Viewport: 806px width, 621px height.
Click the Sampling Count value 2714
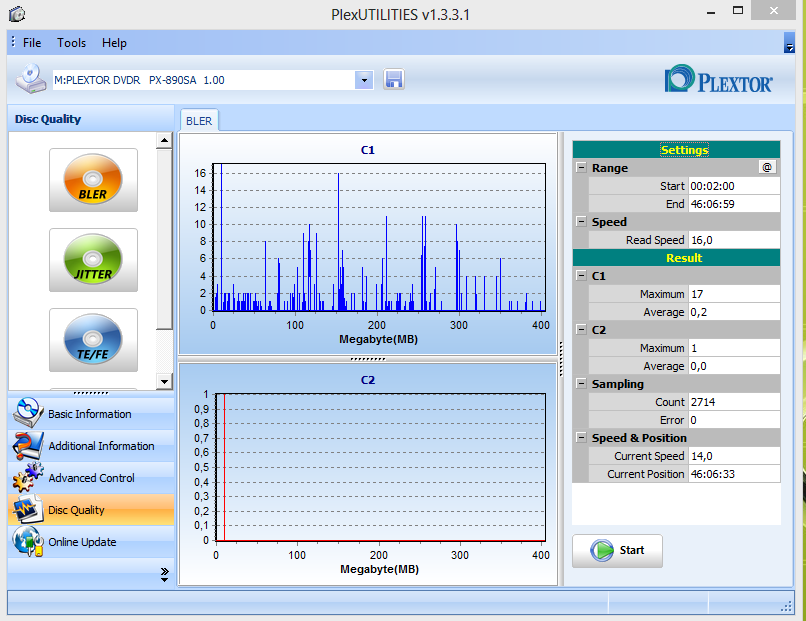click(734, 401)
